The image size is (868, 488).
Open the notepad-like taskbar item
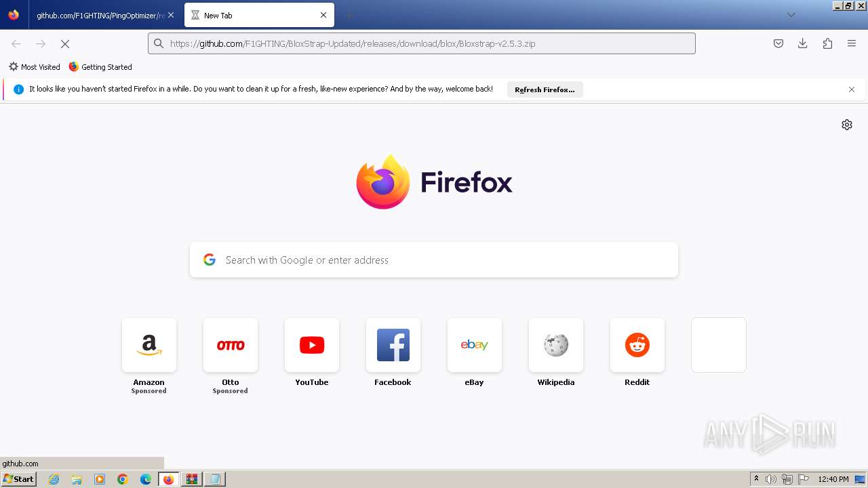pos(215,479)
